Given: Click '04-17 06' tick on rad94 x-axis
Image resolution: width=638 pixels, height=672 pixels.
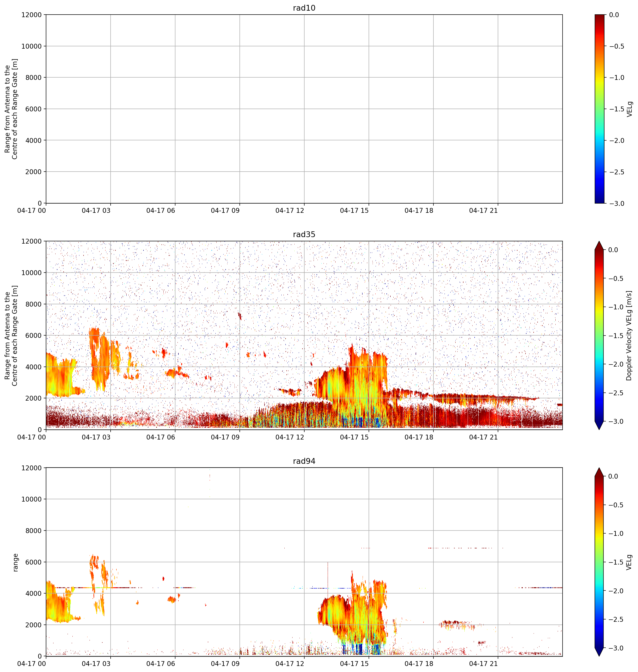Looking at the screenshot, I should coord(161,664).
